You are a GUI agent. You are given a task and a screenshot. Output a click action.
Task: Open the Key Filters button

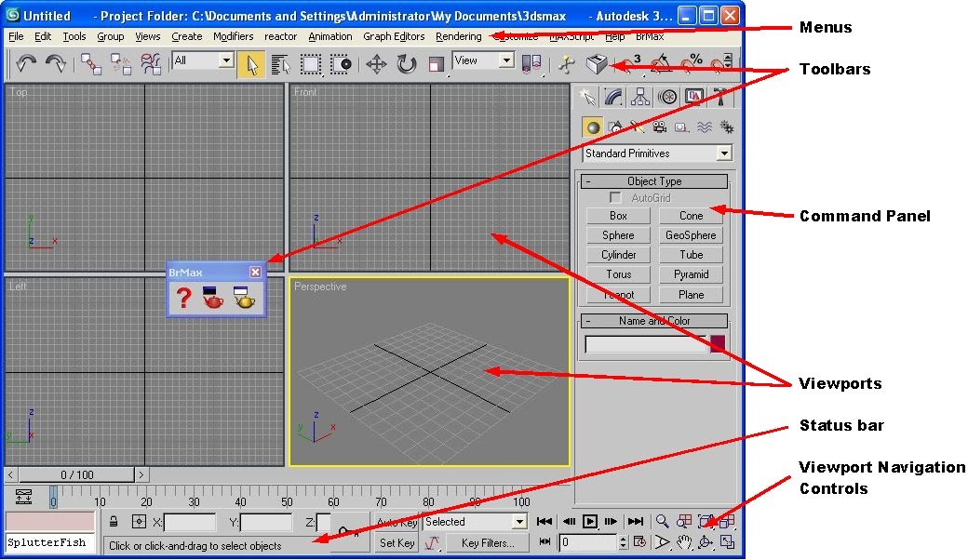pos(488,542)
